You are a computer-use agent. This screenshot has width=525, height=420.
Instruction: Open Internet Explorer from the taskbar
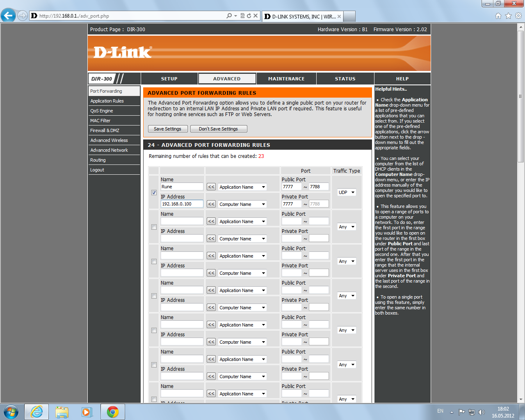click(37, 412)
